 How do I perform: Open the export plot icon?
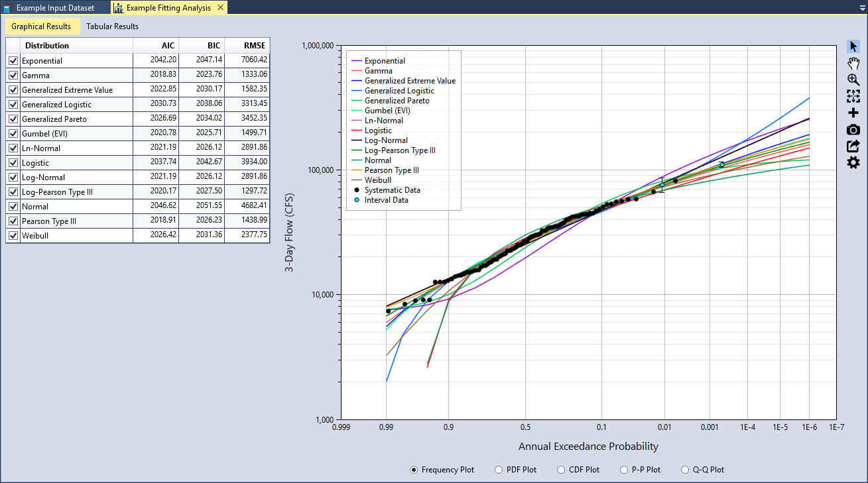tap(853, 146)
